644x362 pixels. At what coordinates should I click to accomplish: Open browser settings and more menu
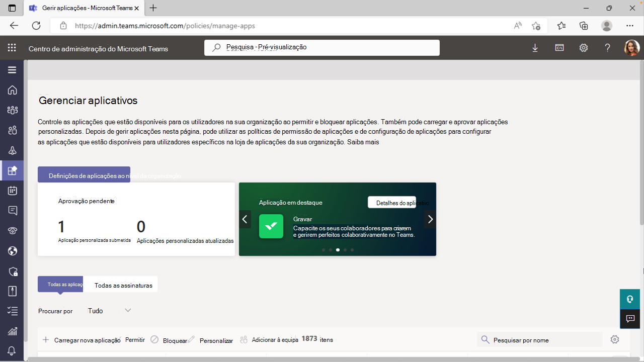coord(630,26)
